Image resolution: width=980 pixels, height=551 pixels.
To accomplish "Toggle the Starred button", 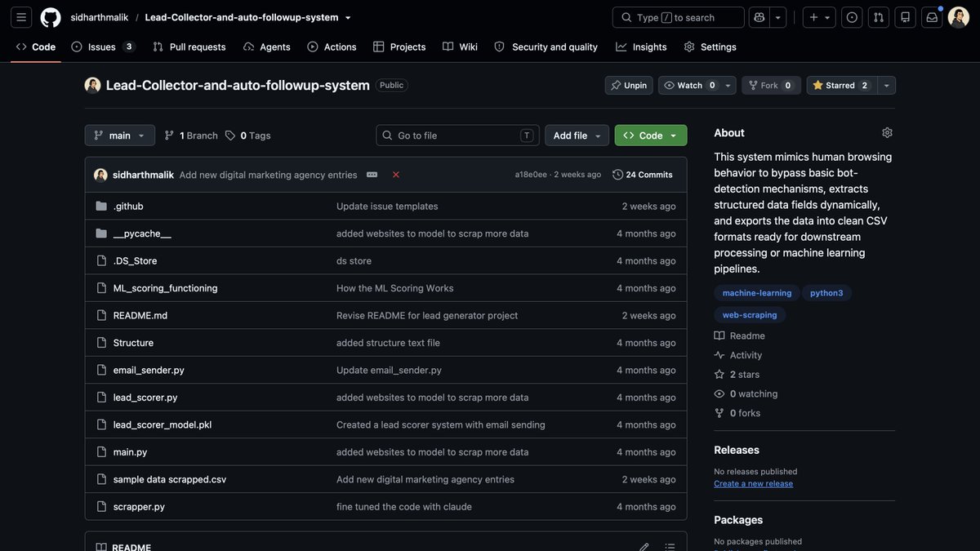I will tap(842, 85).
